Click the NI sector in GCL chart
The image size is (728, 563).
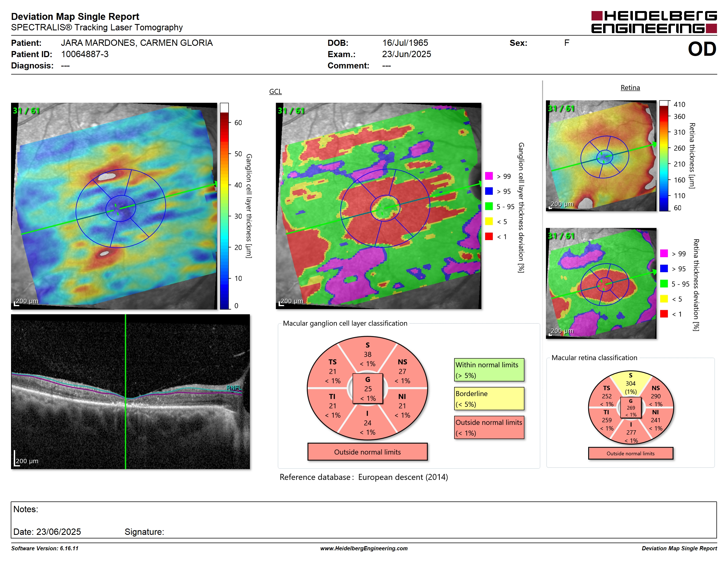[x=402, y=406]
